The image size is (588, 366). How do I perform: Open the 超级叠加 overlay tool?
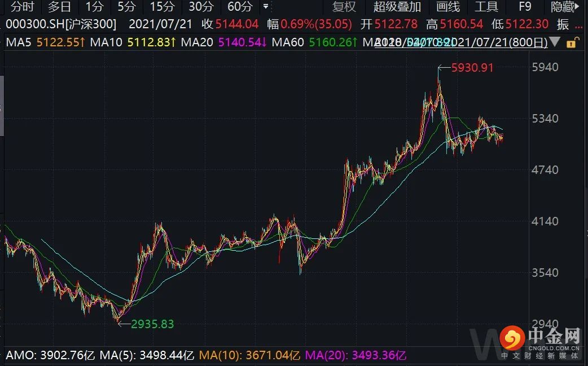click(x=397, y=6)
